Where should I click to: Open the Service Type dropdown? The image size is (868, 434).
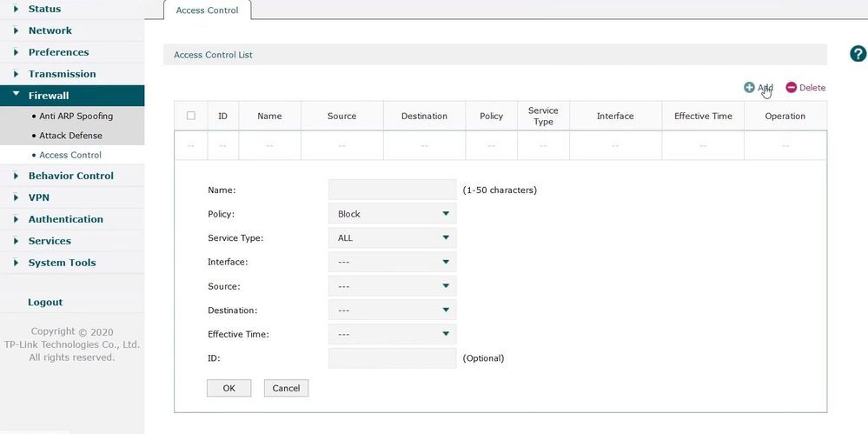(392, 237)
